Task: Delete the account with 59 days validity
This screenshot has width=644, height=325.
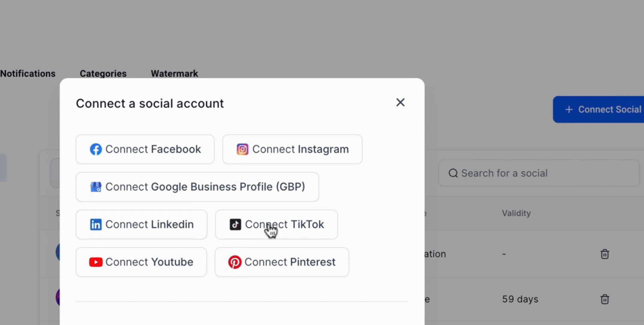Action: point(605,299)
